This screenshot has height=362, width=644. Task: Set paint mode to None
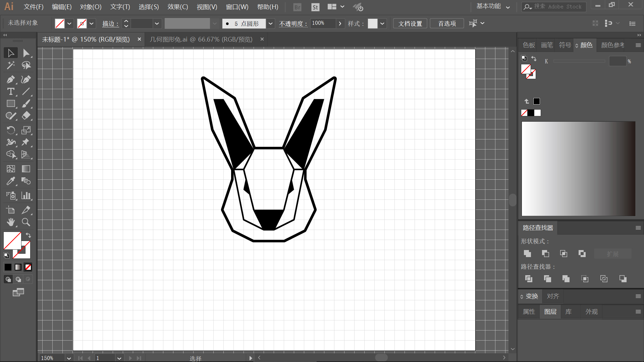pos(28,267)
